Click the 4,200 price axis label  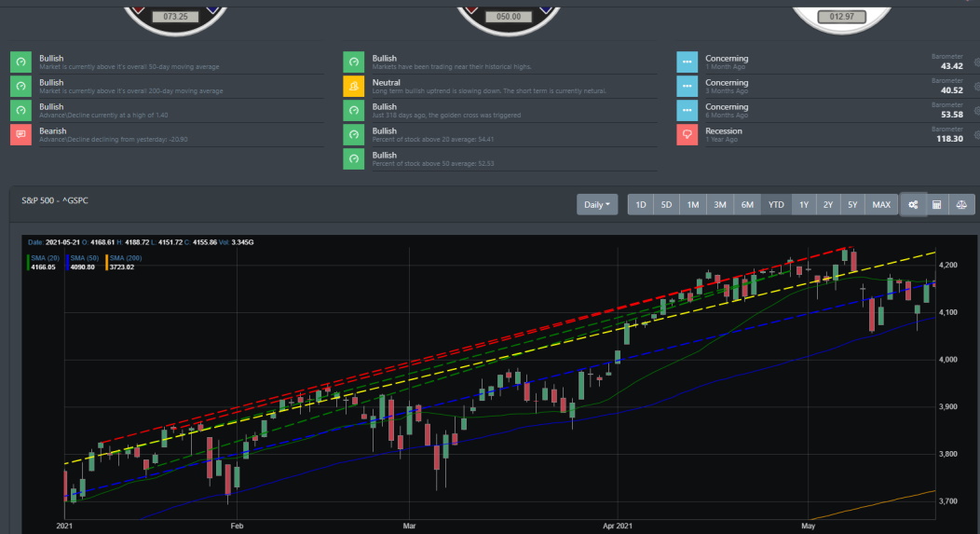(948, 265)
